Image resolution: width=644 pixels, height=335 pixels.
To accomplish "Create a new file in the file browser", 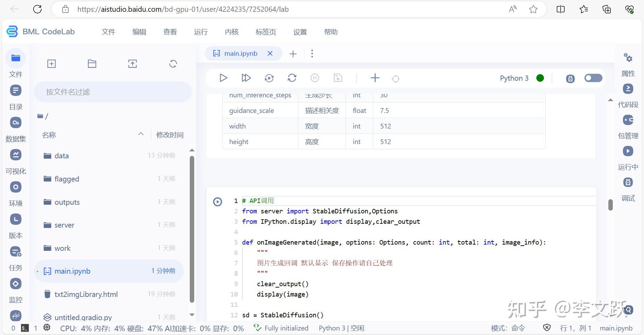I will tap(51, 64).
